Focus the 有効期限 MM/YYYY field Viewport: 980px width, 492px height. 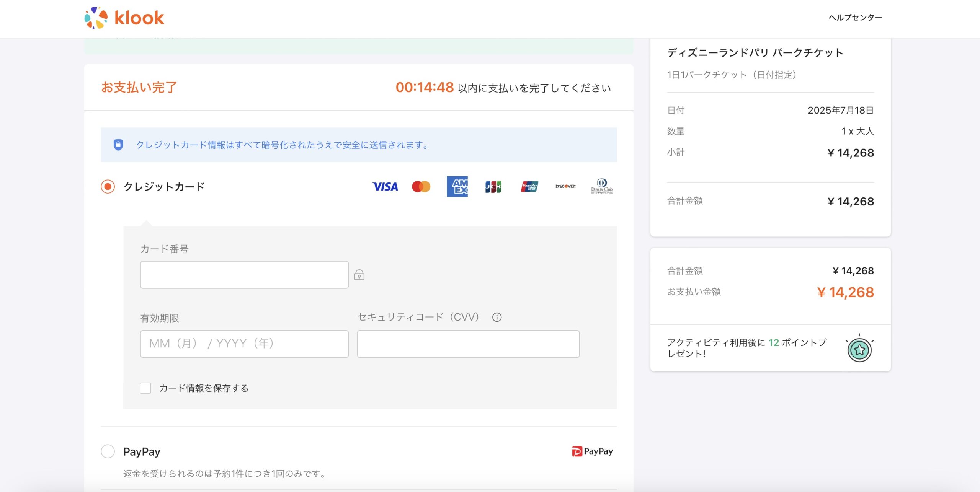pos(244,344)
